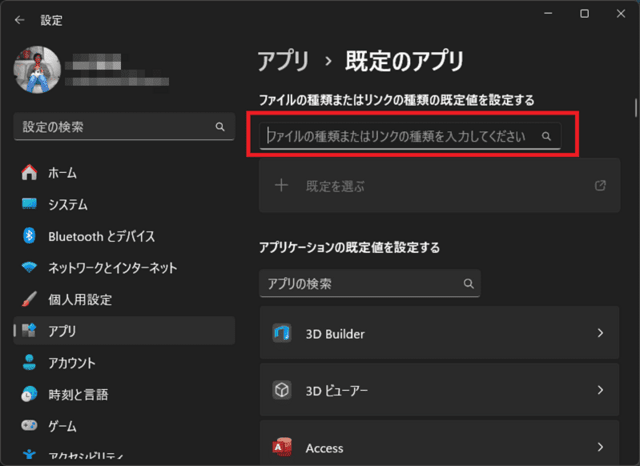Select アプリ in the navigation sidebar

[62, 331]
